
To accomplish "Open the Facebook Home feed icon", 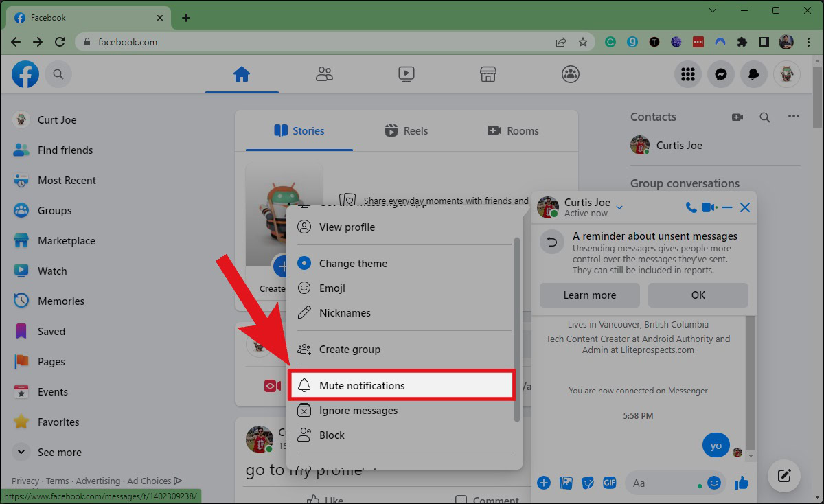I will [242, 74].
